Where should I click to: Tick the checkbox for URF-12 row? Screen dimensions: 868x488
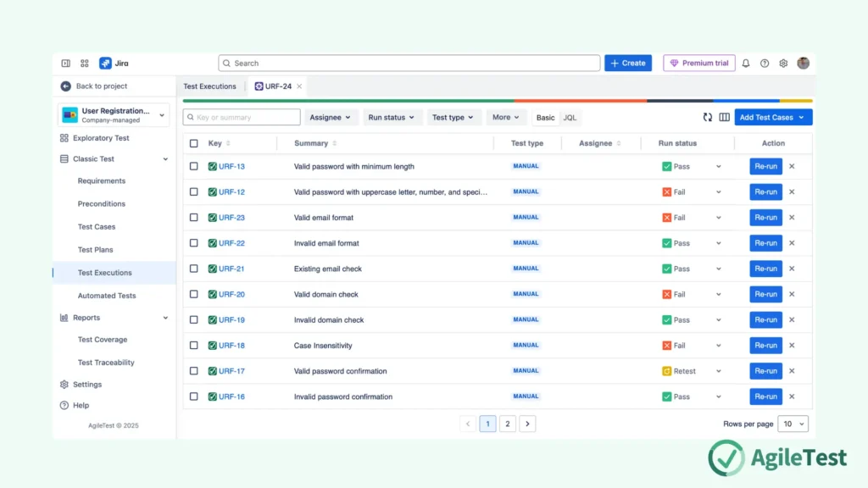point(194,192)
